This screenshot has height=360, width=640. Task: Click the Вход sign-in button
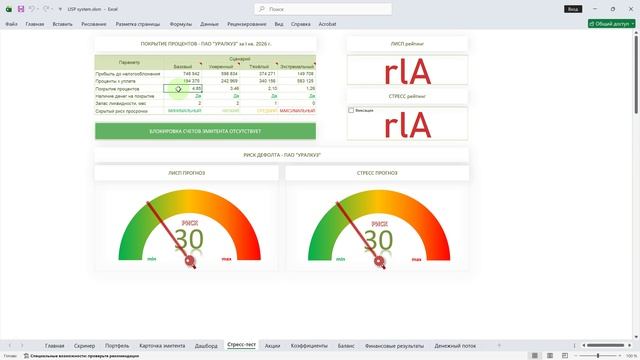pyautogui.click(x=573, y=9)
